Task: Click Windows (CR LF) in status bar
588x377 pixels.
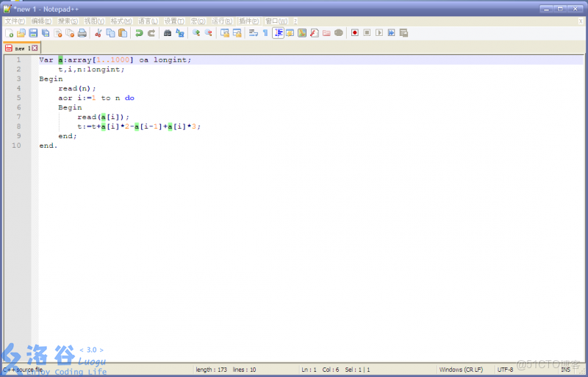Action: click(461, 369)
